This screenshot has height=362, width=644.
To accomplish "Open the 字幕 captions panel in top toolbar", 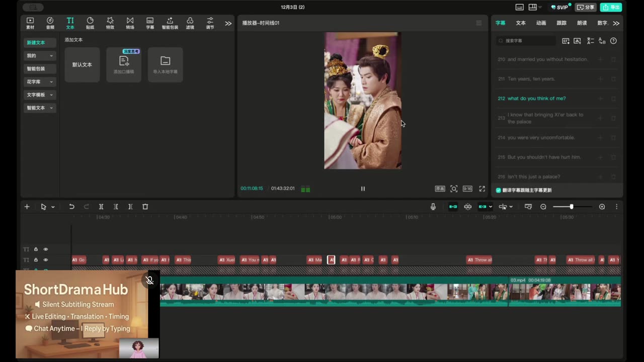I will click(150, 23).
